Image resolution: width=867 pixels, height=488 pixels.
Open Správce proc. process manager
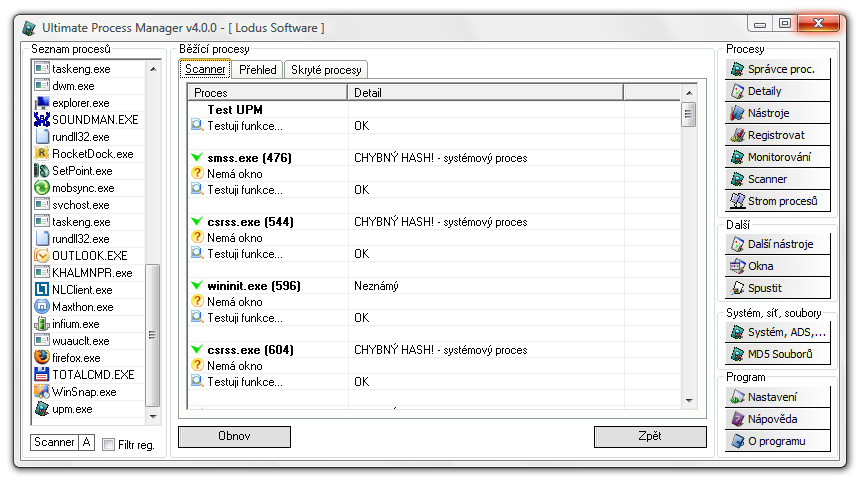pyautogui.click(x=777, y=69)
